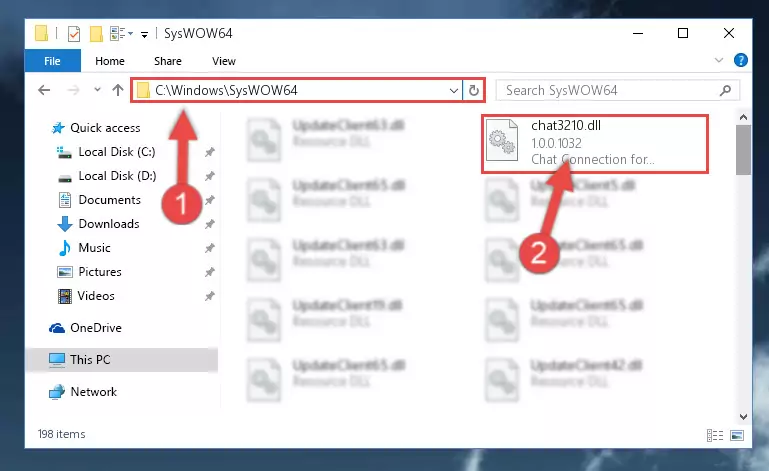The height and width of the screenshot is (471, 769).
Task: Switch to large icons view mode
Action: tap(737, 435)
